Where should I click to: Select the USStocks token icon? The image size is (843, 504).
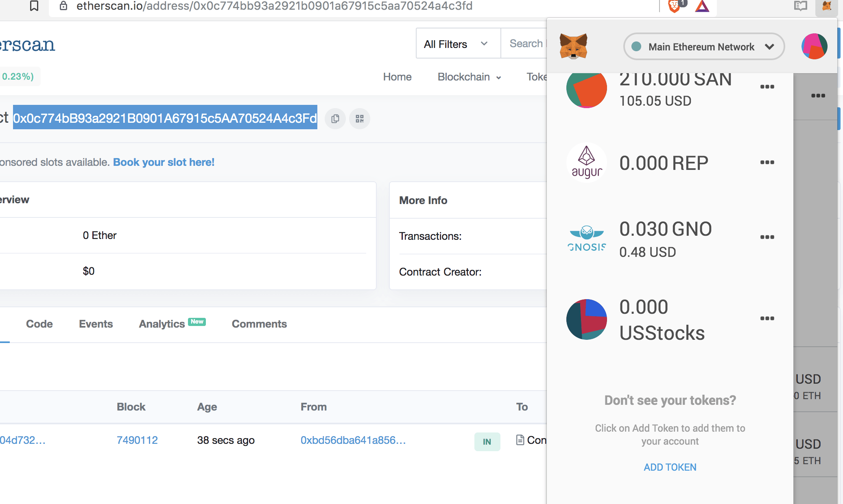[586, 319]
